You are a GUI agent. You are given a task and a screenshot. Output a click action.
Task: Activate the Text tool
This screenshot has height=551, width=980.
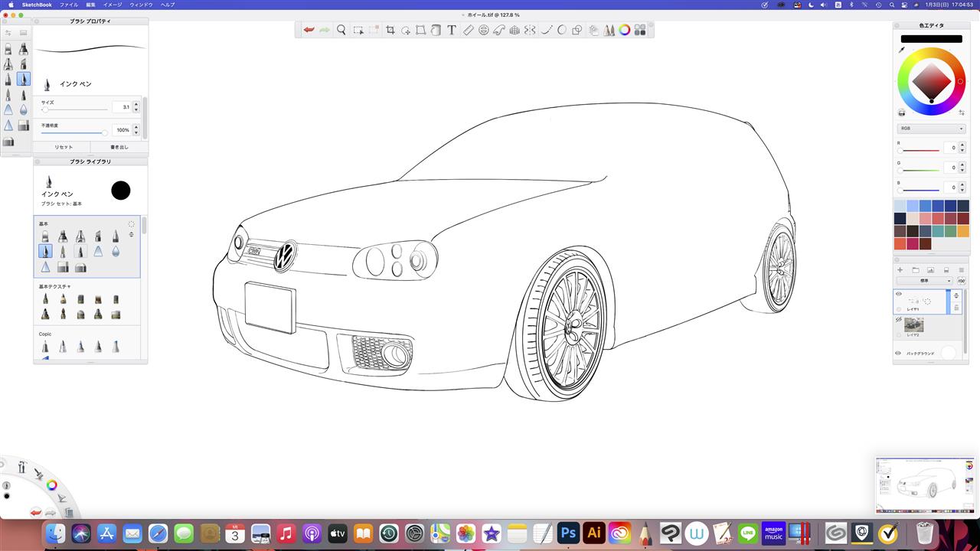(x=452, y=30)
